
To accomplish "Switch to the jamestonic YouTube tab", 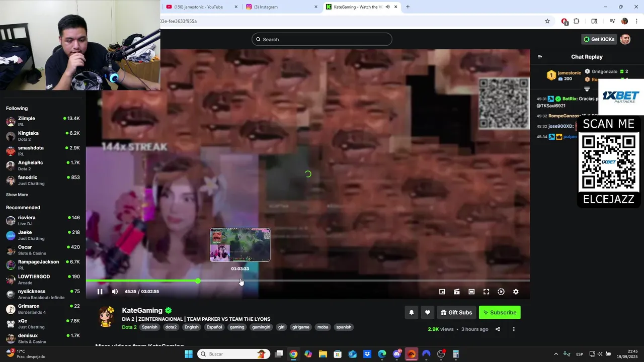I will pos(201,7).
